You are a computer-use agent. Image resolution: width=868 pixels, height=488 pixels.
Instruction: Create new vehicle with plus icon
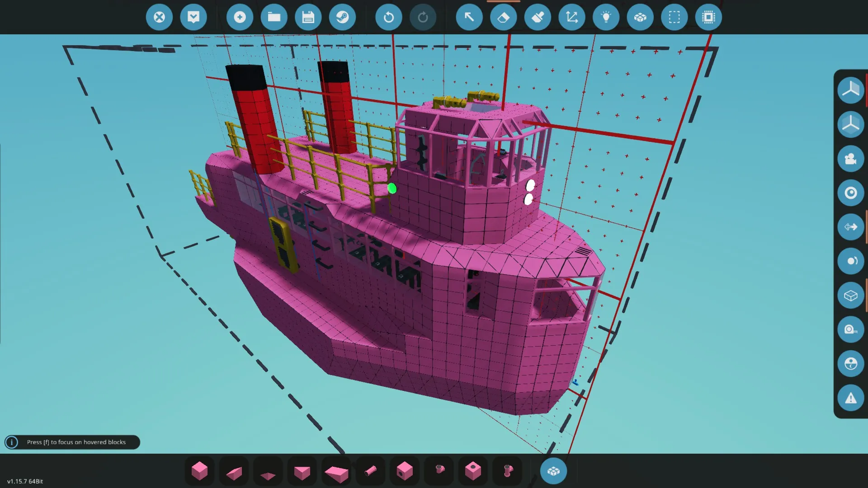point(240,17)
